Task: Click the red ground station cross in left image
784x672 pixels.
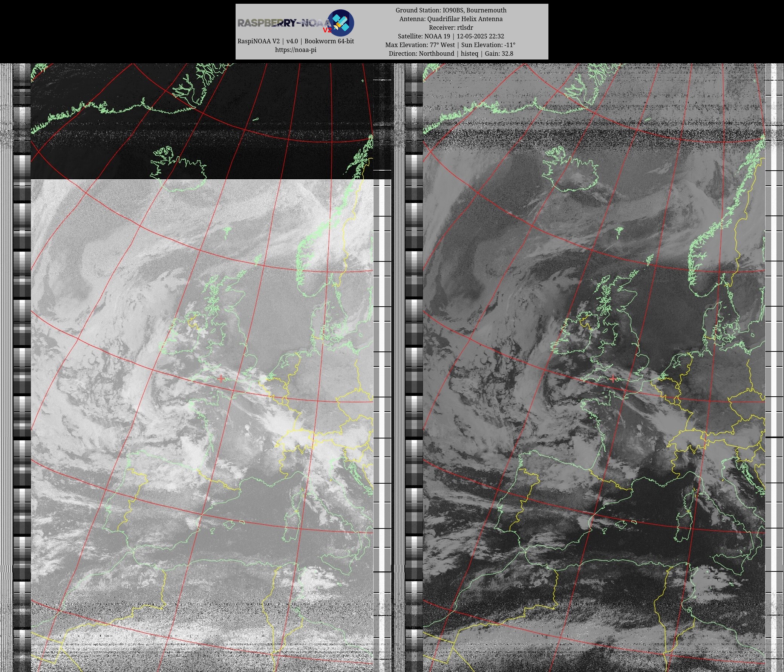Action: point(221,378)
